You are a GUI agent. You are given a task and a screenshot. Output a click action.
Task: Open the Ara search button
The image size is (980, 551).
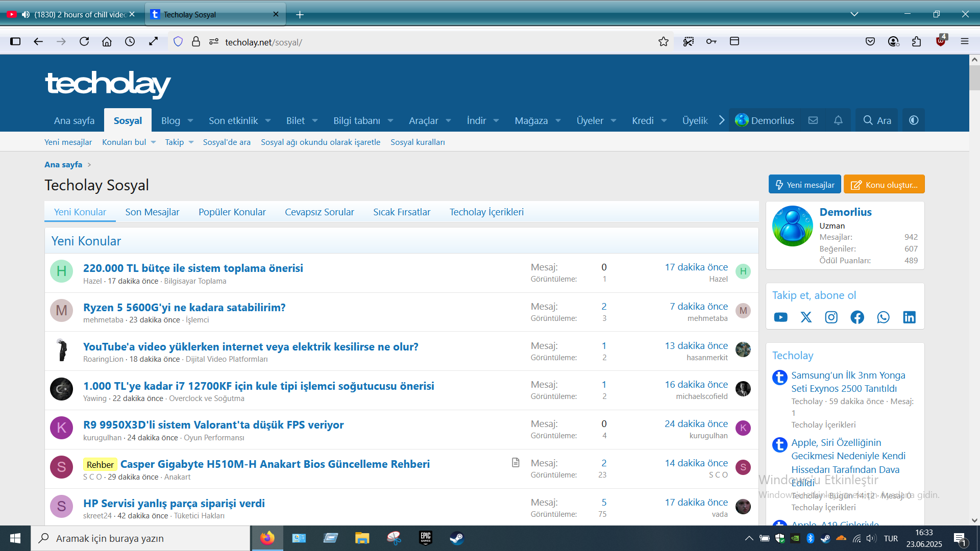click(x=877, y=120)
